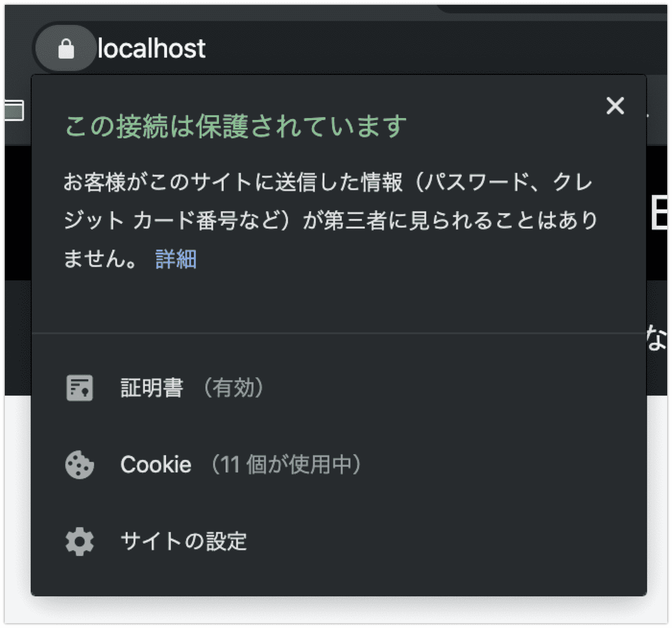The width and height of the screenshot is (672, 628).
Task: Click the divider line above 証明書
Action: 336,332
